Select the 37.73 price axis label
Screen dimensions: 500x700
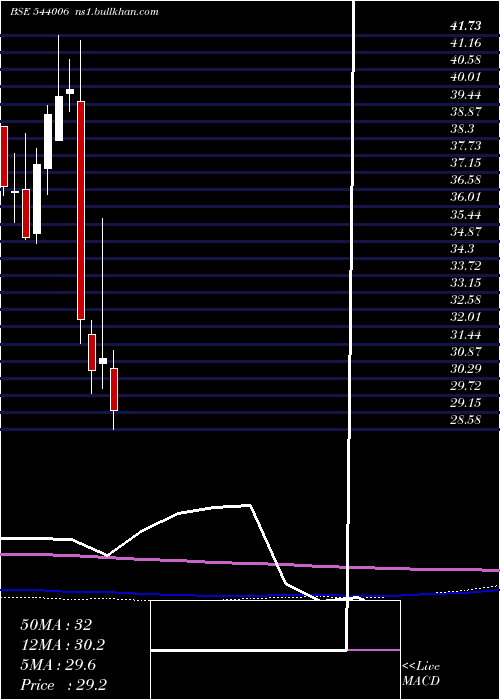tap(466, 146)
